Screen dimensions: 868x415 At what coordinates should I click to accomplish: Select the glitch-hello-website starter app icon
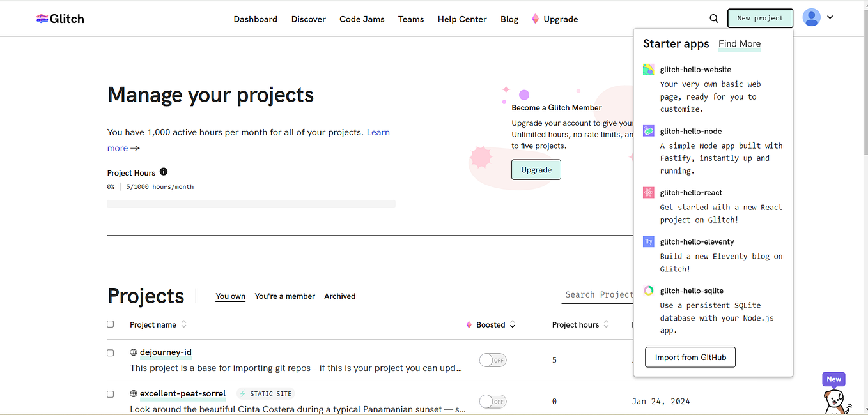pos(648,69)
